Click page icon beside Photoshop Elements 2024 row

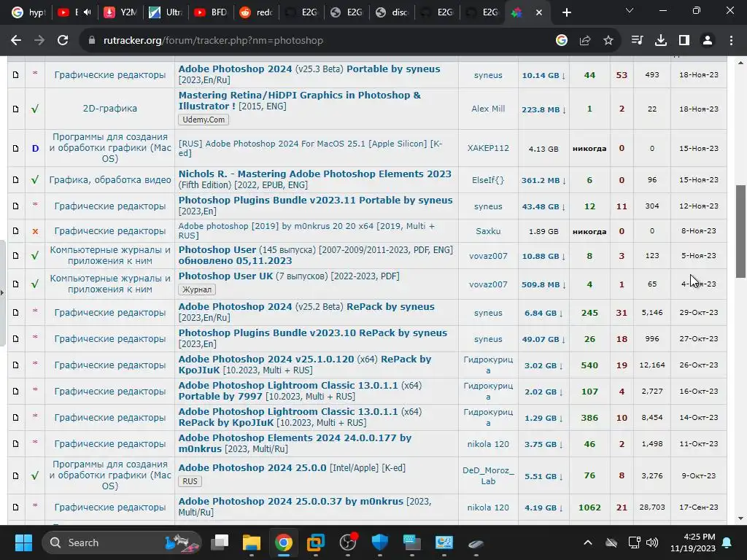tap(16, 444)
